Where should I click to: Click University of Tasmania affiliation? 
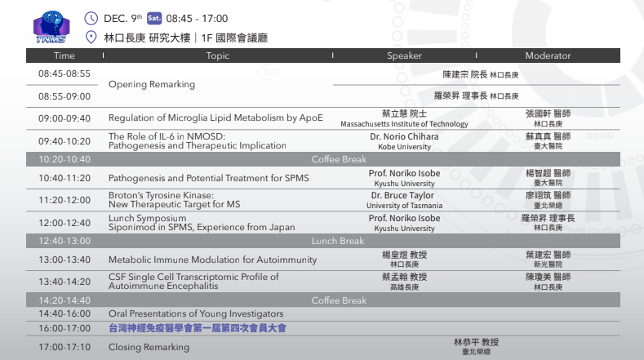click(x=404, y=206)
